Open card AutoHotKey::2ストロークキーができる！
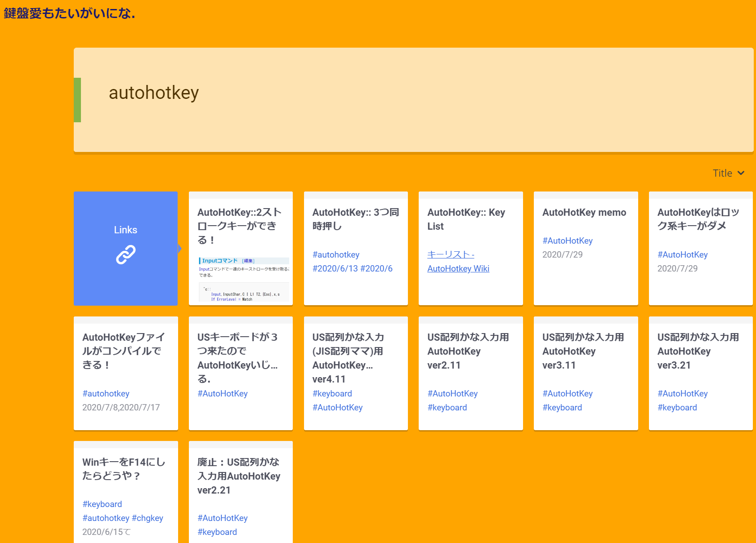The width and height of the screenshot is (756, 543). [x=241, y=249]
